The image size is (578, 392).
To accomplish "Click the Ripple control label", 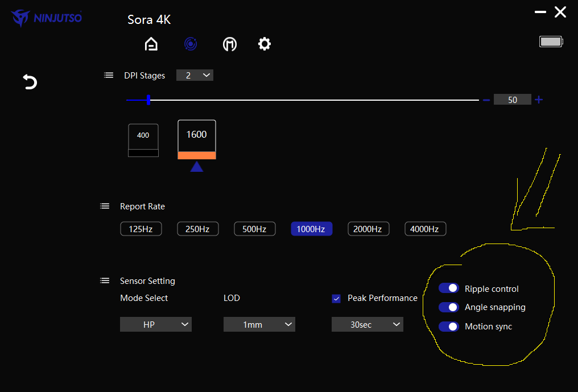I will pyautogui.click(x=492, y=289).
